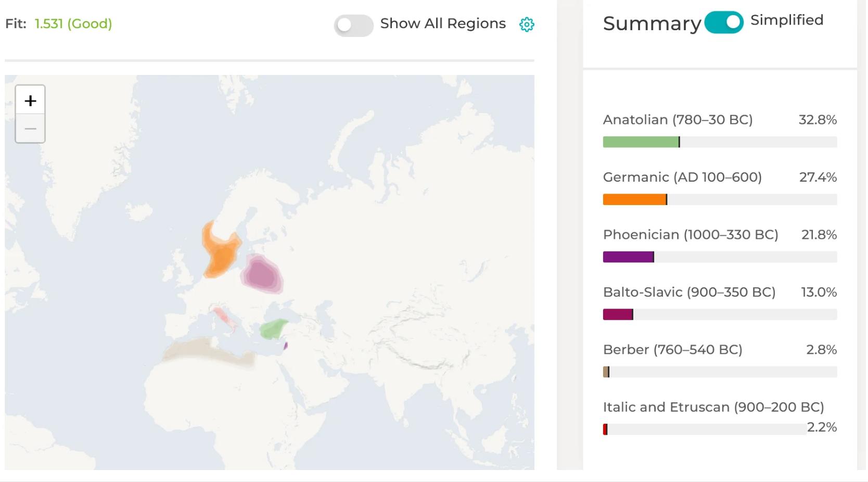The height and width of the screenshot is (482, 868).
Task: Turn off the Simplified summary toggle
Action: (x=723, y=22)
